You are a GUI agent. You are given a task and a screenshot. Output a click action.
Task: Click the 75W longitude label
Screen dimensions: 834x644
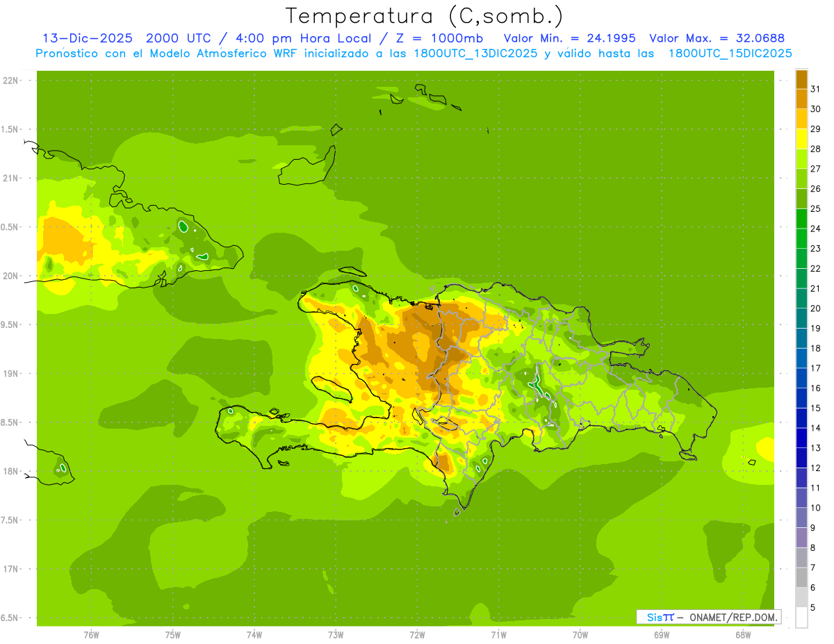point(173,635)
